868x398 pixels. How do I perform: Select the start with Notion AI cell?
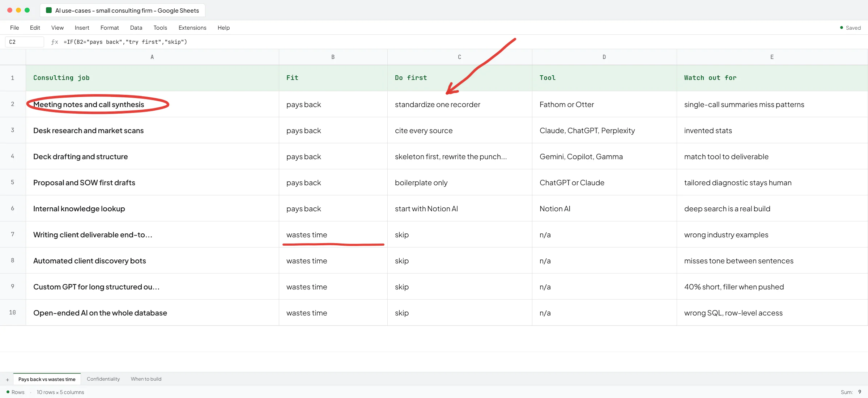click(x=460, y=208)
